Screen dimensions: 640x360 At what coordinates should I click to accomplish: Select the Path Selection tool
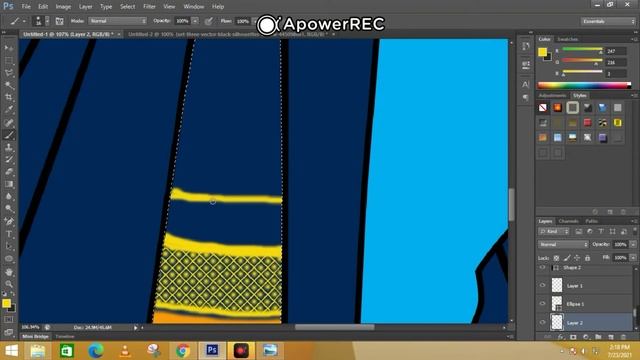(9, 247)
